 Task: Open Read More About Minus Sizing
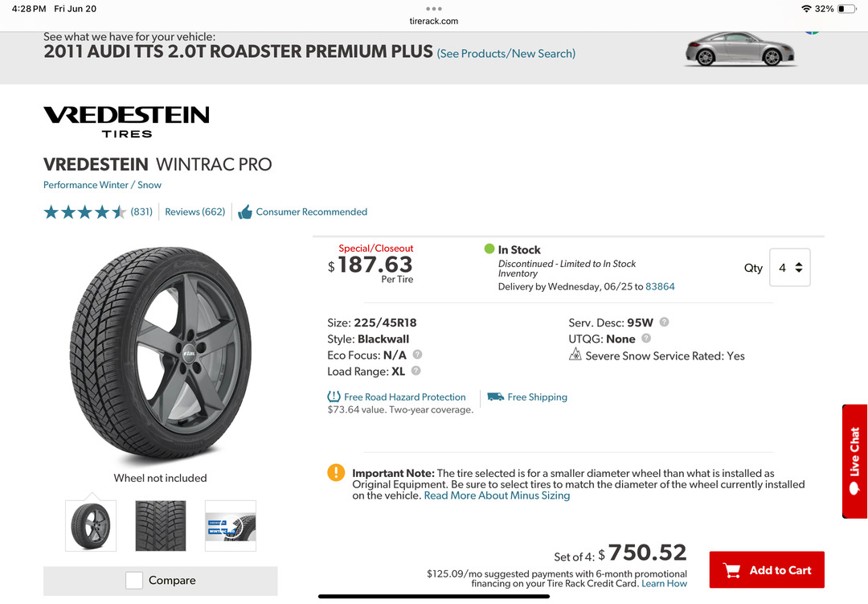(497, 495)
